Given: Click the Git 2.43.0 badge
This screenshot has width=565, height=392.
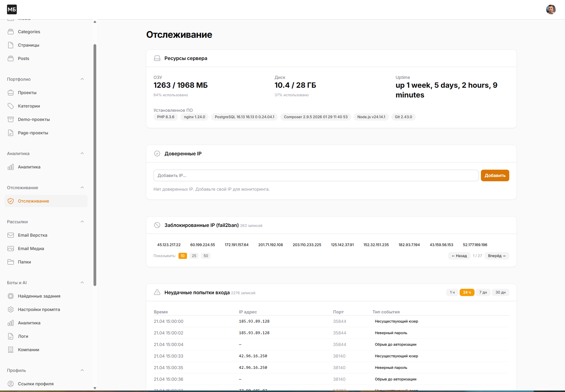Looking at the screenshot, I should (403, 117).
